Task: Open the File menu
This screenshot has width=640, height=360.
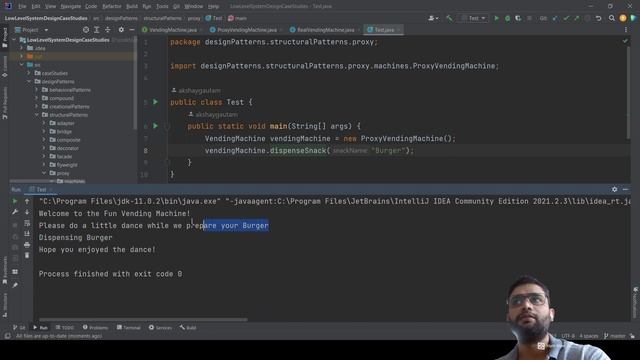Action: (x=22, y=6)
